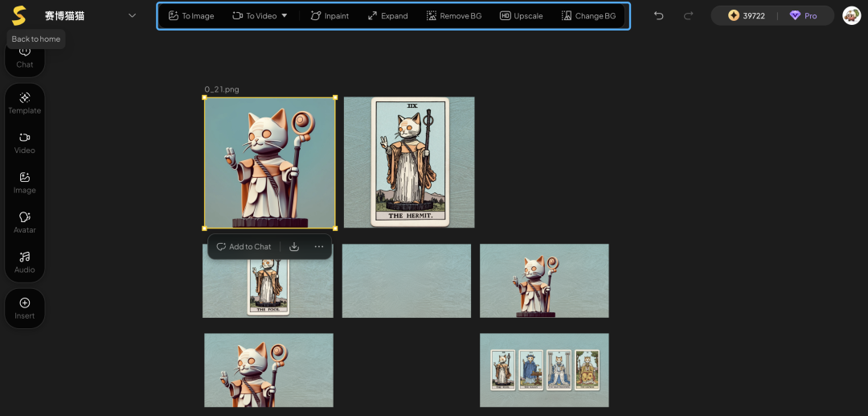
Task: Select the cat statue image 0_21.png
Action: coord(269,163)
